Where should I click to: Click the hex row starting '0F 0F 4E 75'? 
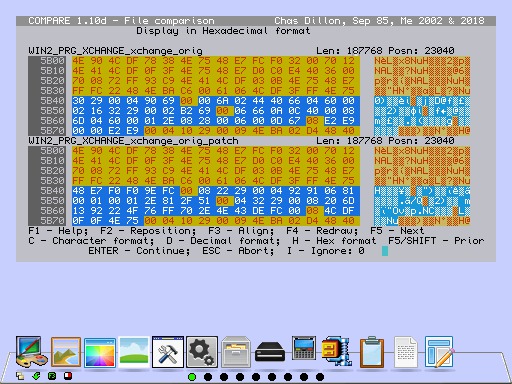216,221
